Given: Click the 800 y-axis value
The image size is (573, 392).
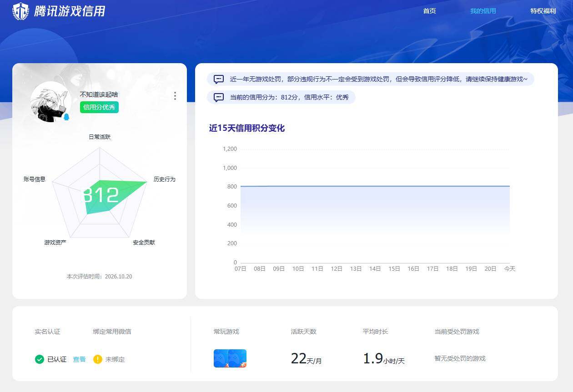Looking at the screenshot, I should 232,187.
